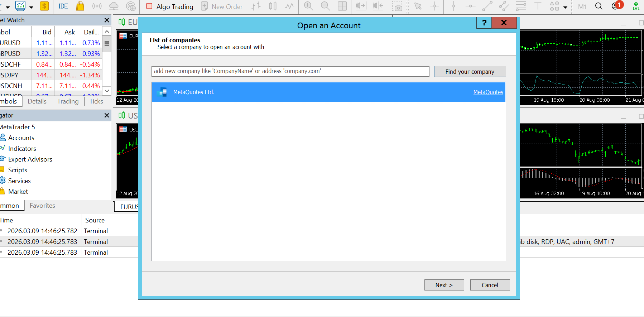This screenshot has height=317, width=644.
Task: Open the MetaEditor IDE
Action: 63,6
